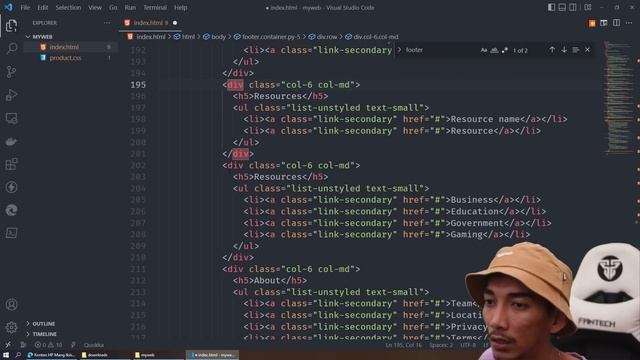
Task: Go to next find match arrow
Action: [x=564, y=50]
